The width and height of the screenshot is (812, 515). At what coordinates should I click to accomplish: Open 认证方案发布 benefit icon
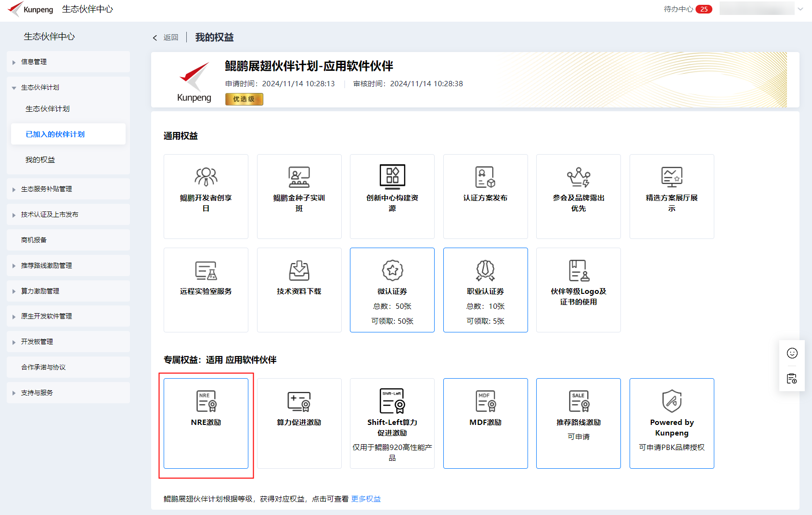(x=485, y=177)
